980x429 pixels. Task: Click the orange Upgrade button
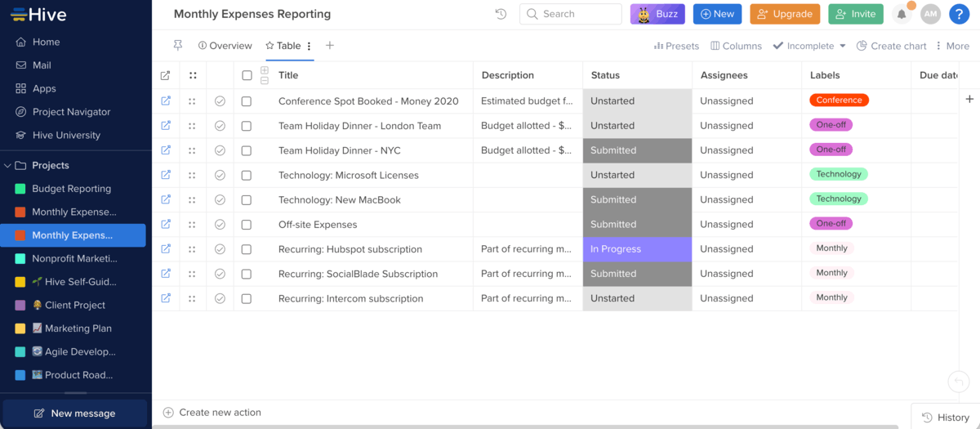coord(785,14)
